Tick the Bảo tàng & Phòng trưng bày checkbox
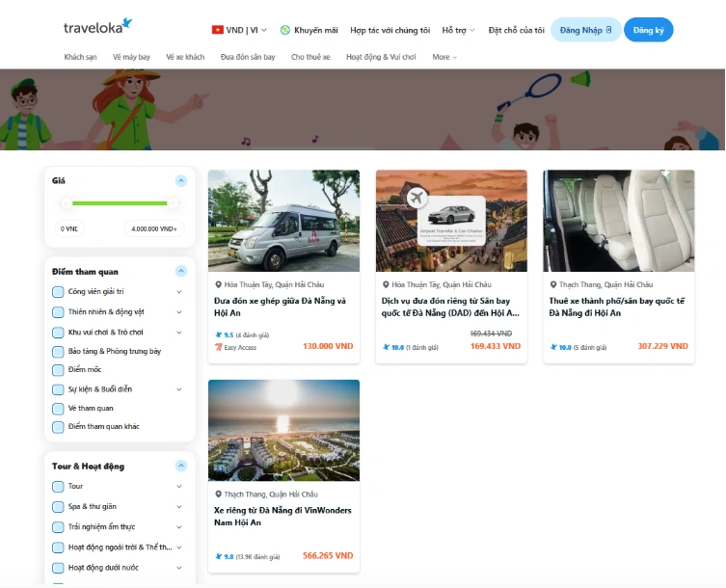The height and width of the screenshot is (588, 726). coord(59,352)
